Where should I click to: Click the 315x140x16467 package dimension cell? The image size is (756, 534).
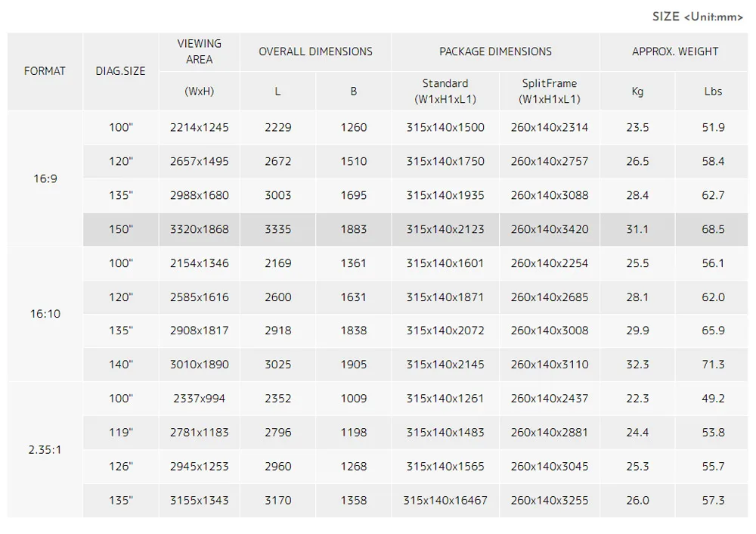445,500
